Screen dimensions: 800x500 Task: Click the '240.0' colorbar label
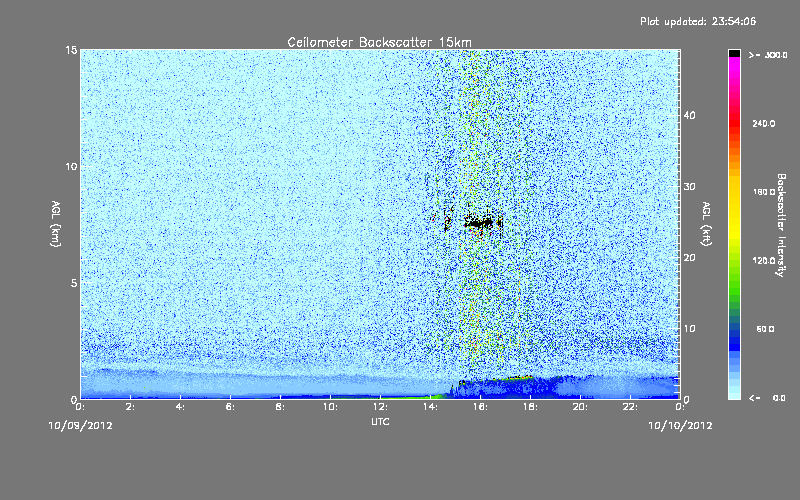point(763,123)
